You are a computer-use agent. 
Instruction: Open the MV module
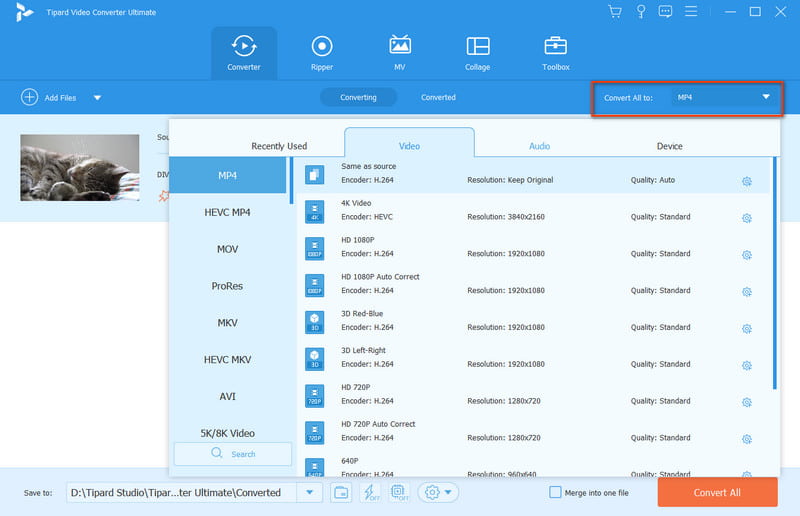[x=399, y=53]
